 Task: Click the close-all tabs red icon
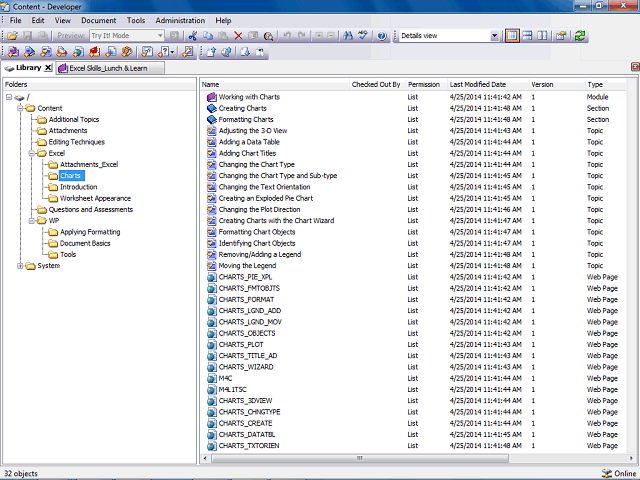point(635,67)
